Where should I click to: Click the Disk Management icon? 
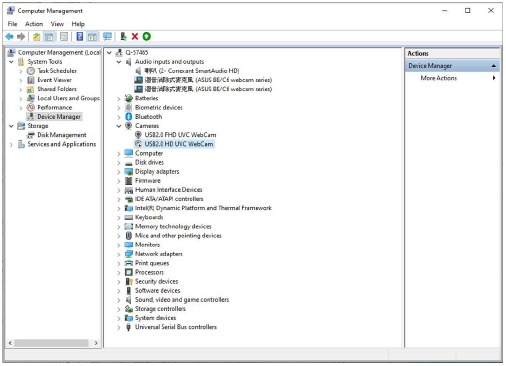pos(31,135)
